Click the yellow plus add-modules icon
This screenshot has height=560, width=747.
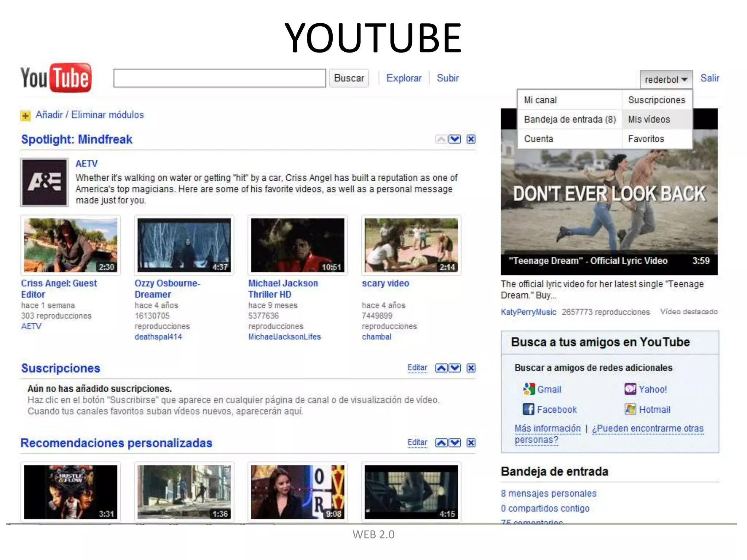(25, 116)
